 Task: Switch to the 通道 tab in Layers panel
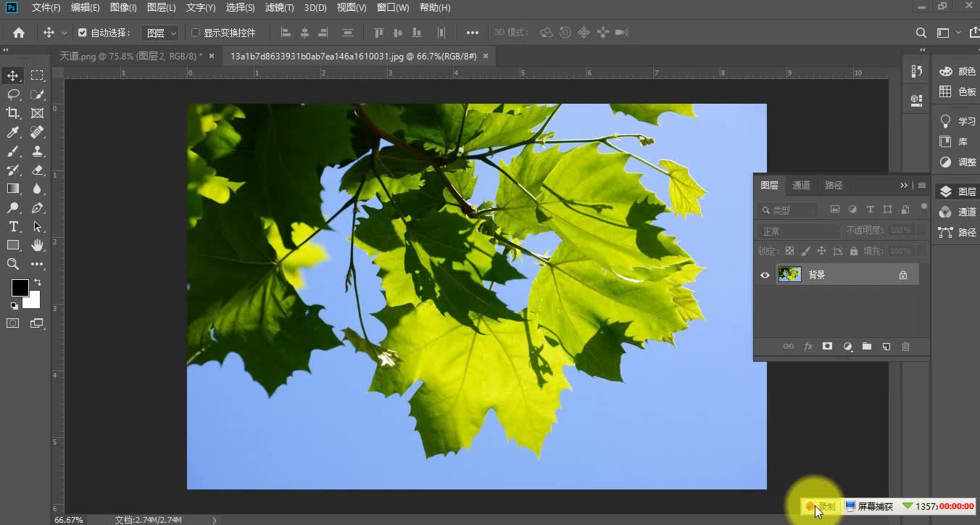point(801,185)
